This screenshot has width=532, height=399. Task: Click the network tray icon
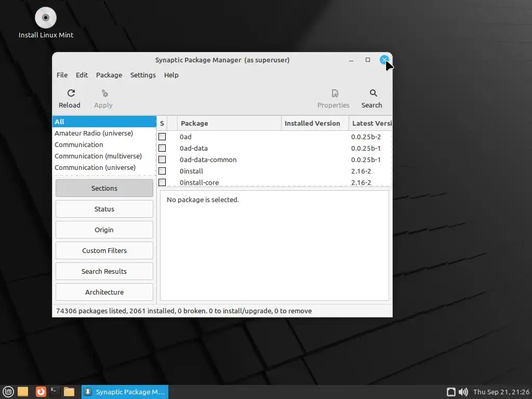click(x=451, y=392)
